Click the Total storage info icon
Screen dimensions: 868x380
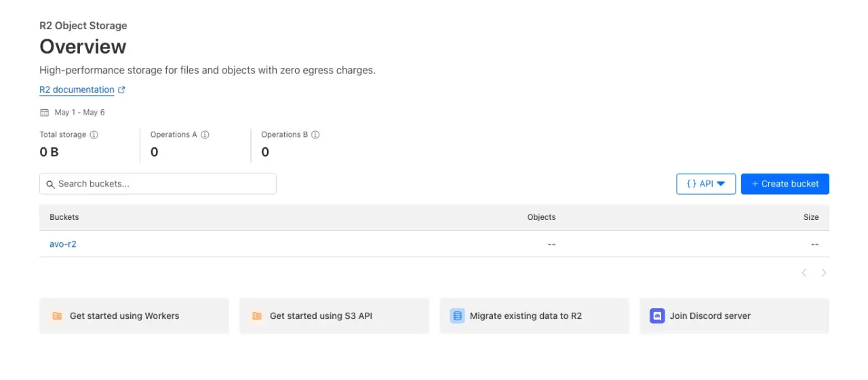94,134
